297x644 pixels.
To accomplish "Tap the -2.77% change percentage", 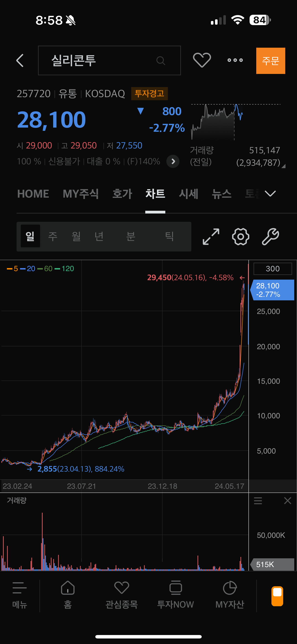I will [167, 128].
